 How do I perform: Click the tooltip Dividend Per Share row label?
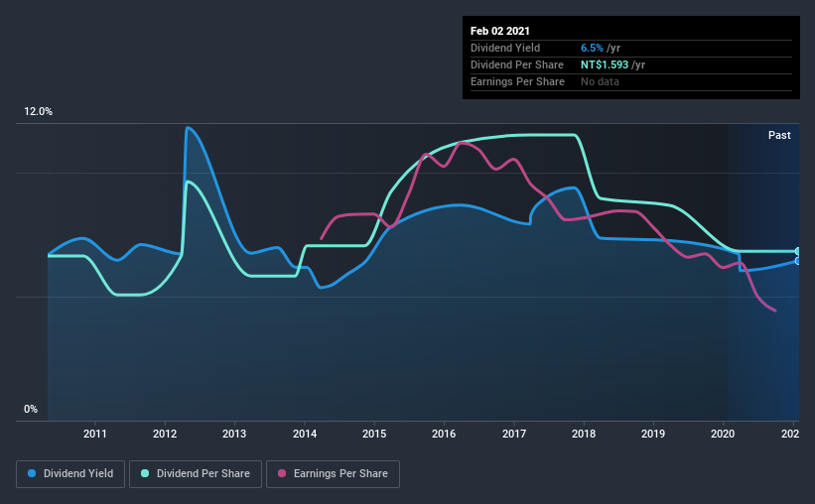(x=516, y=64)
